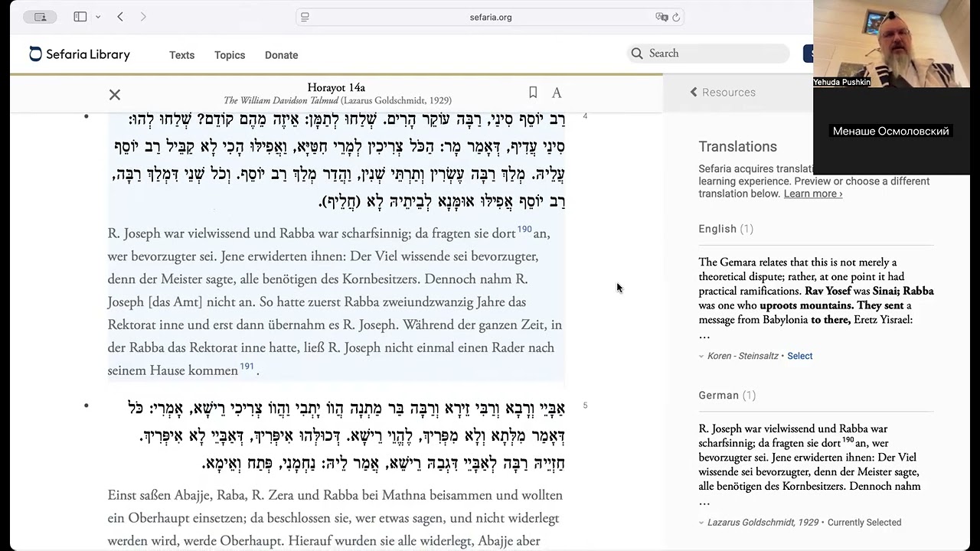Select the Hebrew passage beginning 'רב יוסף סיני'
Image resolution: width=980 pixels, height=551 pixels.
tap(339, 160)
